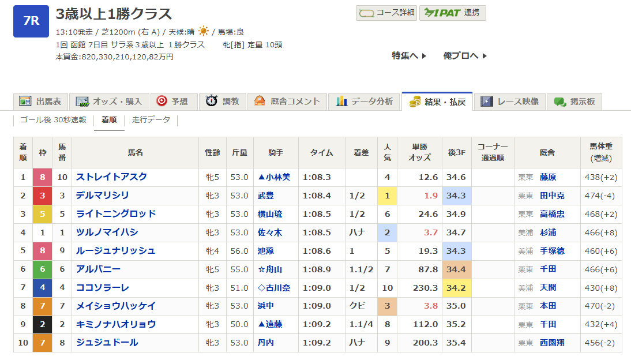Switch to 掲示板 tab

574,102
